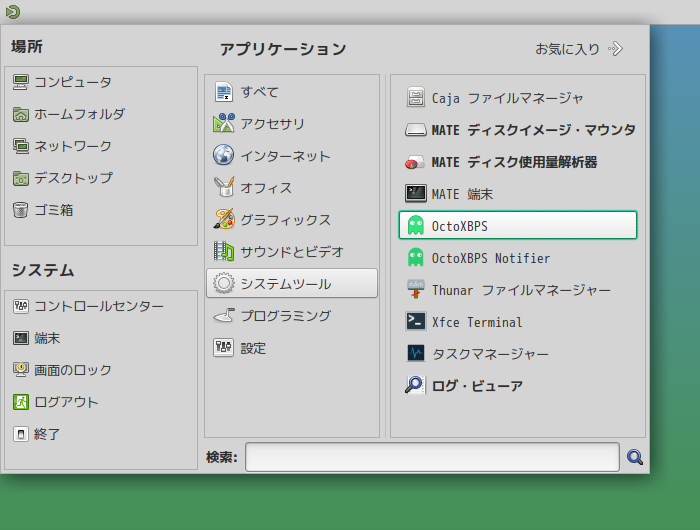This screenshot has width=700, height=530.
Task: Click the 画面のロック icon
Action: tap(21, 370)
